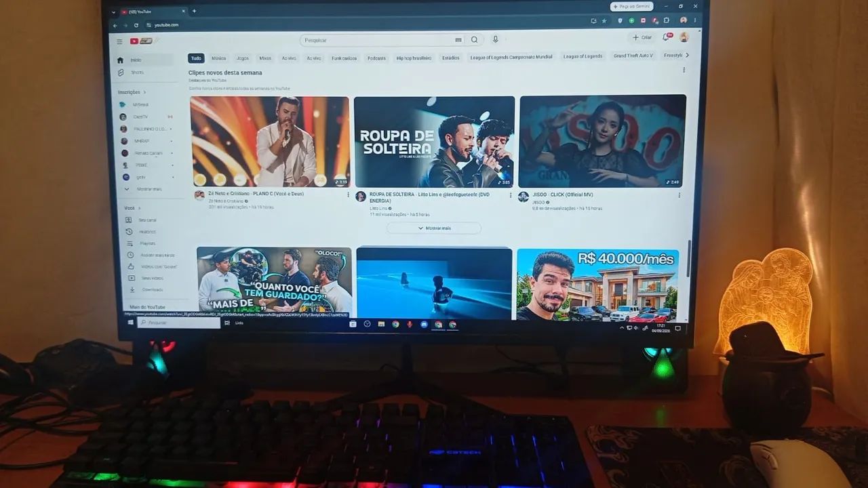Screen dimensions: 868x488
Task: Open the YouTube hamburger guide menu
Action: (x=119, y=41)
